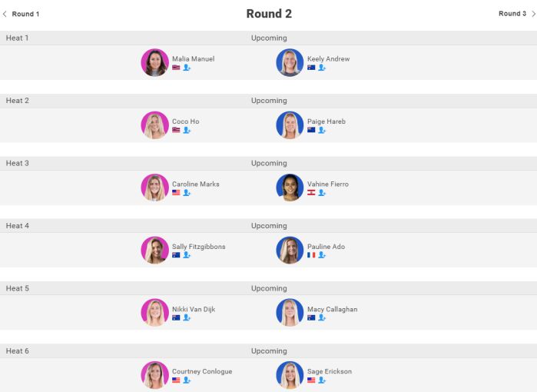Click follow icon under Caroline Marks

pyautogui.click(x=187, y=193)
